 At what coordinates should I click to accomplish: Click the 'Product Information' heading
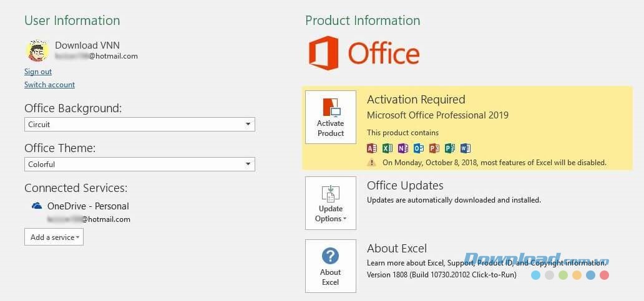[x=363, y=21]
